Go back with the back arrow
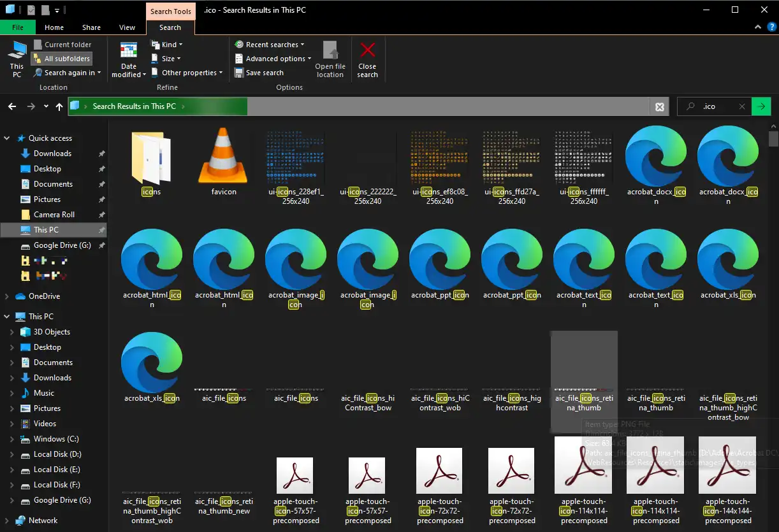The height and width of the screenshot is (532, 779). [x=12, y=106]
